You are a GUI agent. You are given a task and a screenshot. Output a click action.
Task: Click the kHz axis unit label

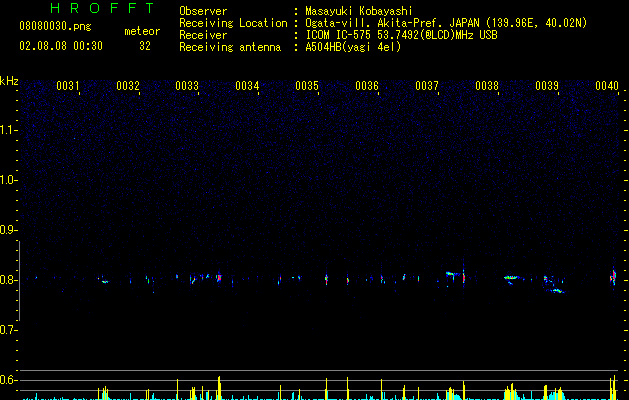[9, 81]
